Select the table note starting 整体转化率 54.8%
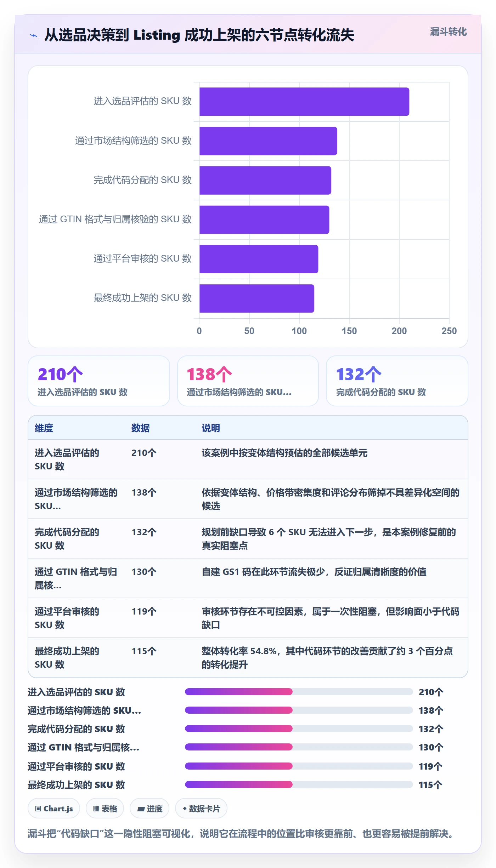The width and height of the screenshot is (496, 868). tap(327, 657)
